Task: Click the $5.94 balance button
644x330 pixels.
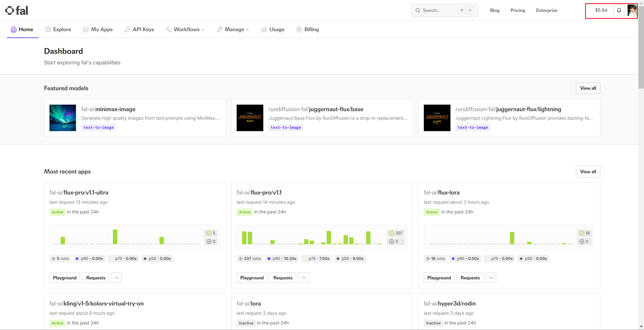Action: 601,10
